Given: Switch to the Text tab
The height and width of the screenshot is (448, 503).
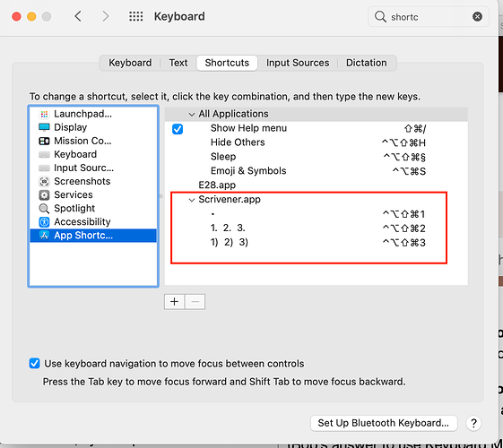Looking at the screenshot, I should [x=178, y=63].
